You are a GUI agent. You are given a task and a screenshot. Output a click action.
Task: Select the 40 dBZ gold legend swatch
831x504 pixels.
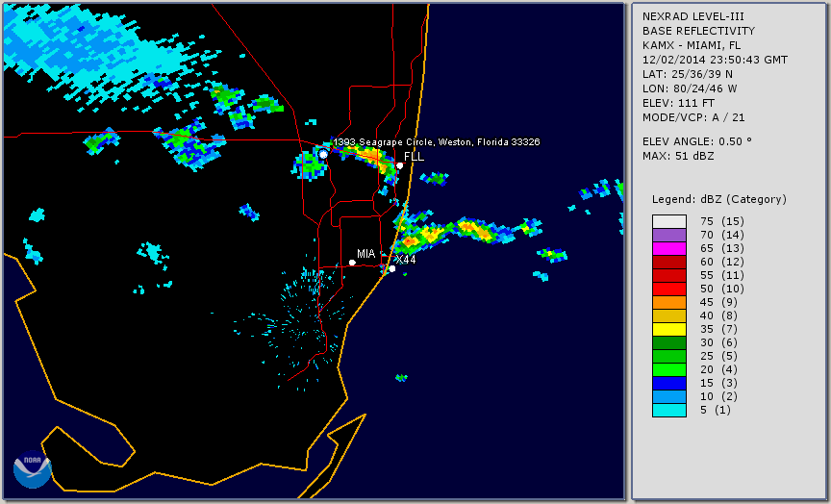[669, 315]
